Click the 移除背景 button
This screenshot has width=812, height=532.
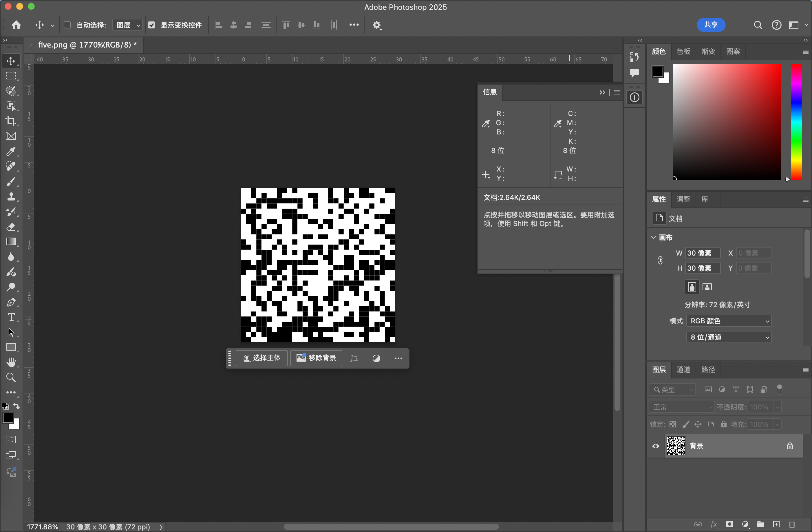point(316,358)
